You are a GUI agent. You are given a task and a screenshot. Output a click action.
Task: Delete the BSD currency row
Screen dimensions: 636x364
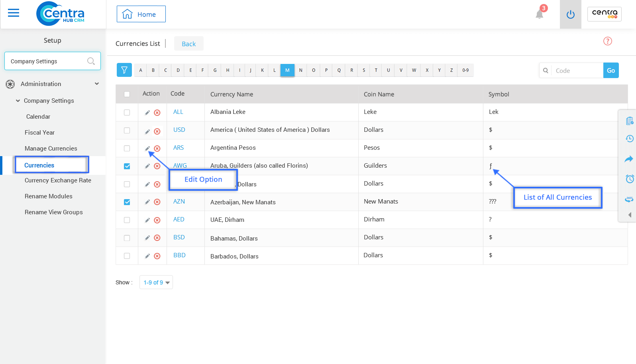[157, 238]
